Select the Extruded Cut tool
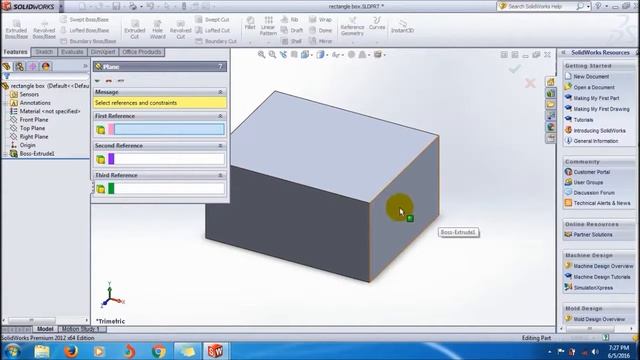This screenshot has height=360, width=640. [x=135, y=29]
